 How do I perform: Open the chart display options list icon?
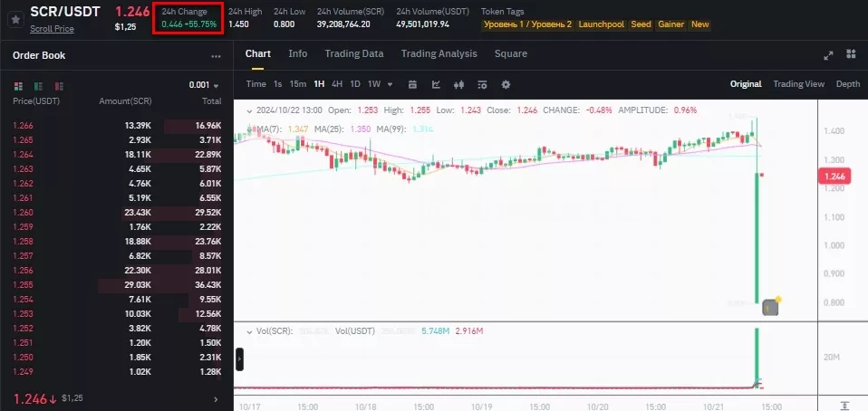tap(482, 84)
